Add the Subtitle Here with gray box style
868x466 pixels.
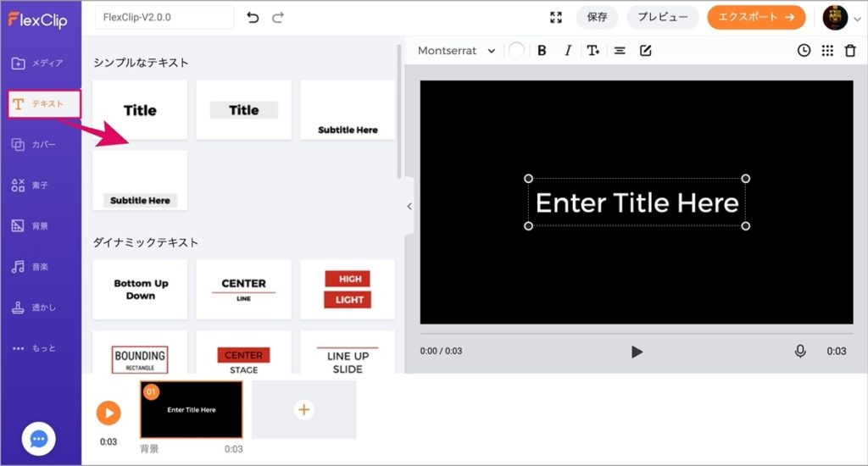(x=140, y=180)
